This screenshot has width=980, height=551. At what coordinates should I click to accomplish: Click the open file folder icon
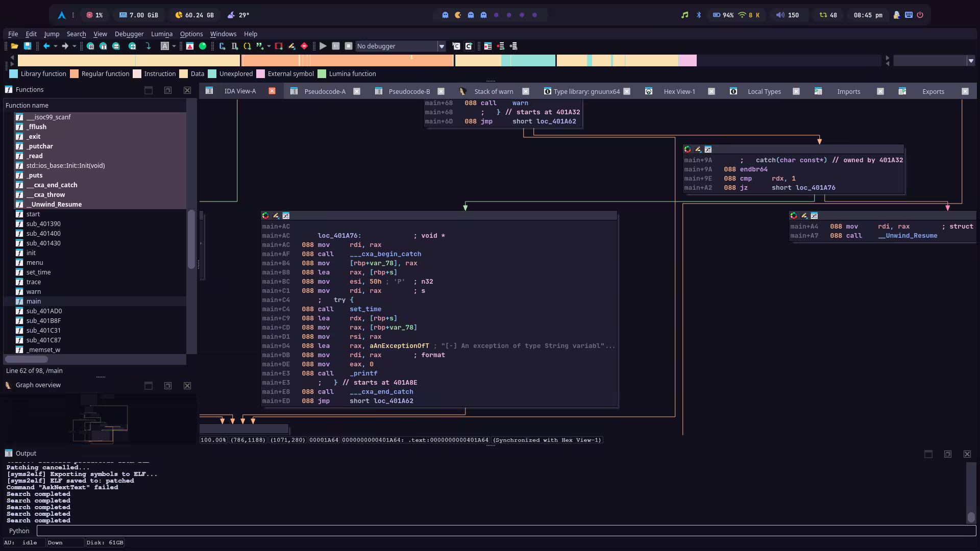tap(15, 46)
